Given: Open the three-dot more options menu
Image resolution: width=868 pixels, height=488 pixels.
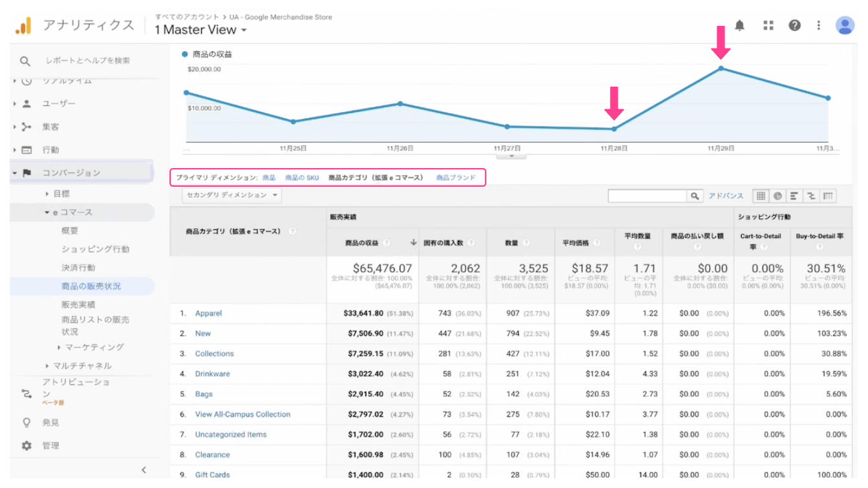Looking at the screenshot, I should point(819,25).
